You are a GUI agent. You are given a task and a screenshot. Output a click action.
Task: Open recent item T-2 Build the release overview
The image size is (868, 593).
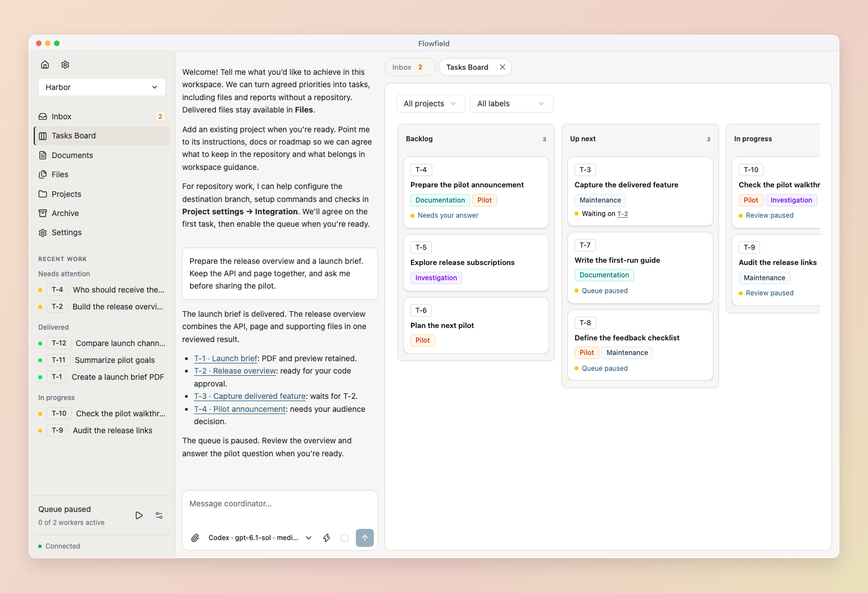[x=102, y=307]
